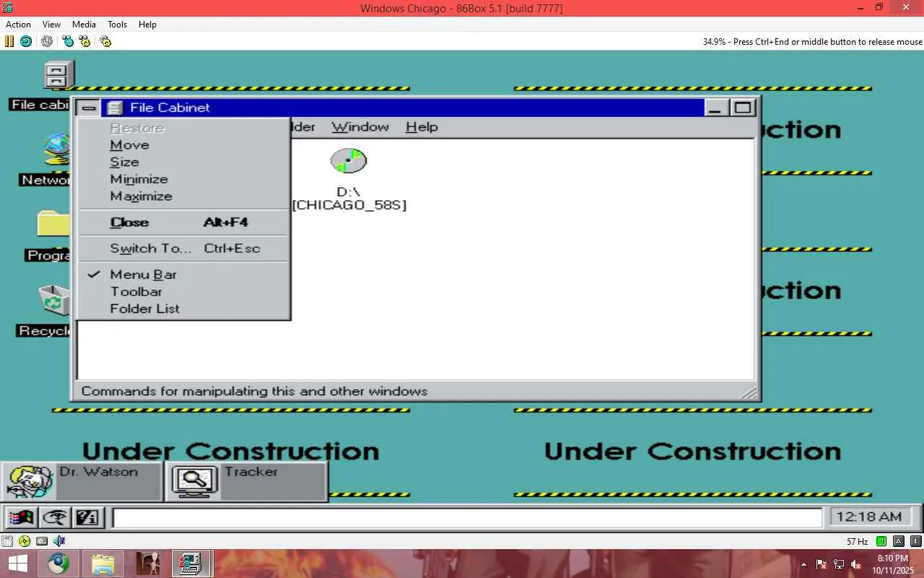
Task: Click the question mark Help button in Chicago taskbar
Action: point(88,517)
